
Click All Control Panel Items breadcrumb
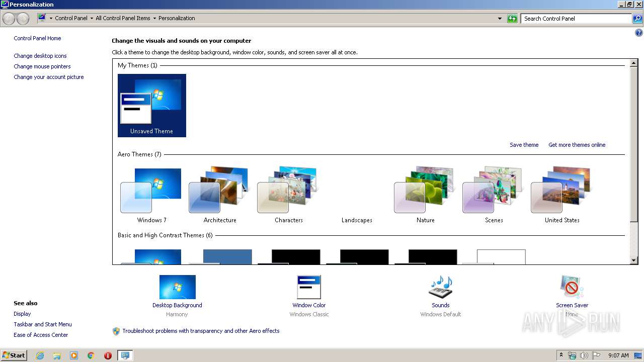click(123, 18)
